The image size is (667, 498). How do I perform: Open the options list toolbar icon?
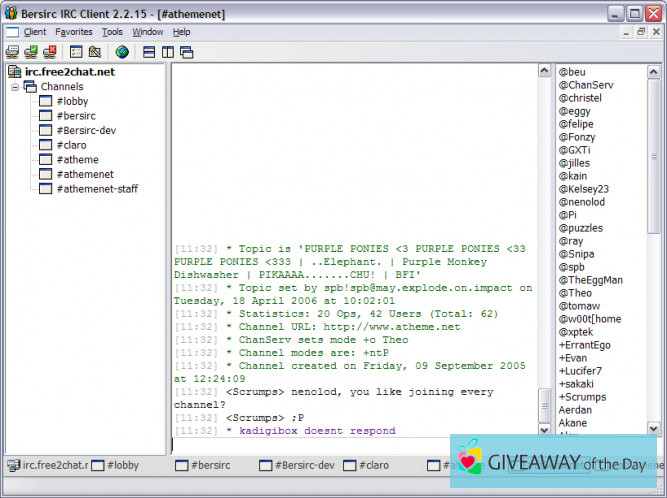coord(76,51)
